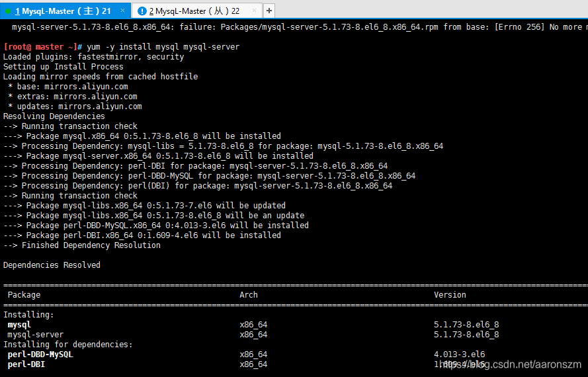Switch to the 2 MysqL-Master 22 tab
This screenshot has height=377, width=588.
point(197,11)
